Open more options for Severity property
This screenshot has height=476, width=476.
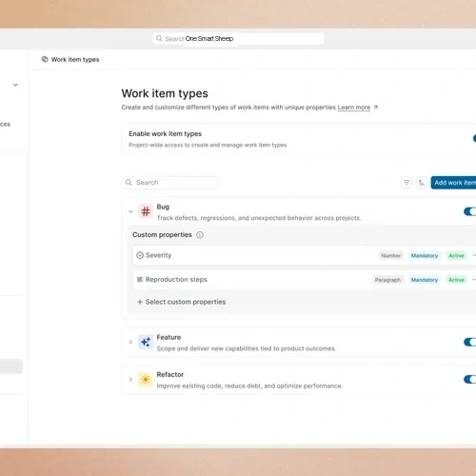pos(474,255)
